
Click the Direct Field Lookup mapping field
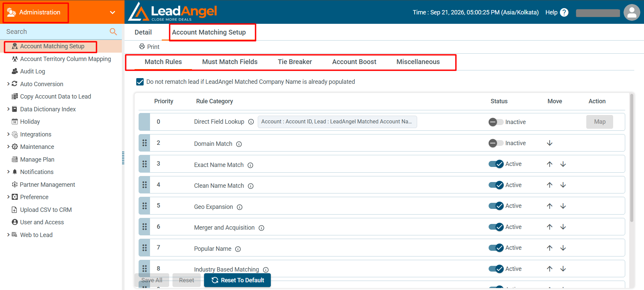337,122
